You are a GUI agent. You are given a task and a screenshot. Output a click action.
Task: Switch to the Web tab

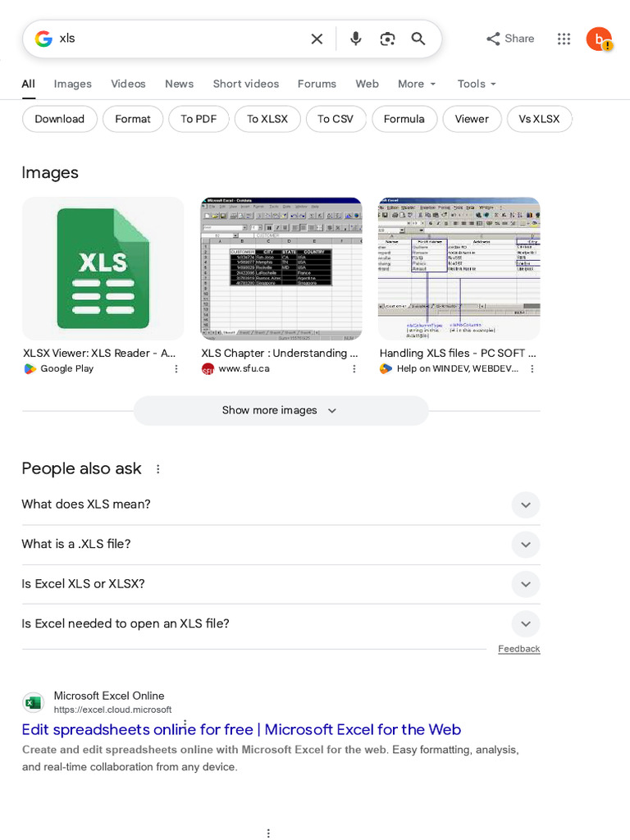click(x=367, y=84)
